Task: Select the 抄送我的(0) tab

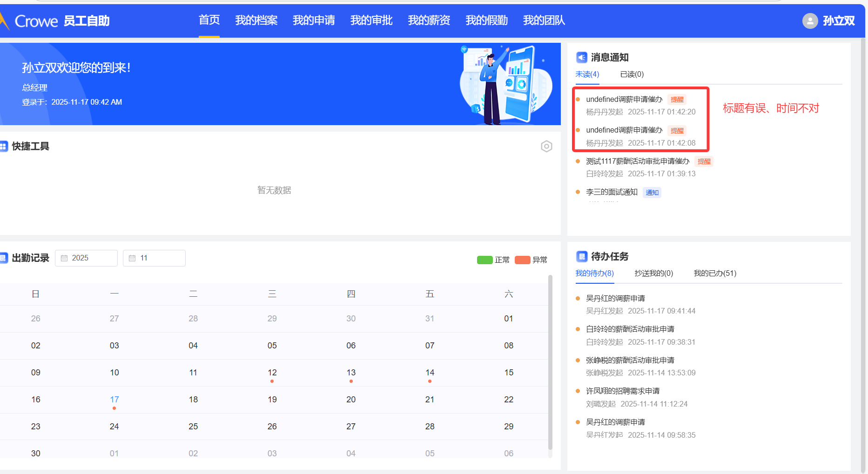Action: tap(653, 274)
